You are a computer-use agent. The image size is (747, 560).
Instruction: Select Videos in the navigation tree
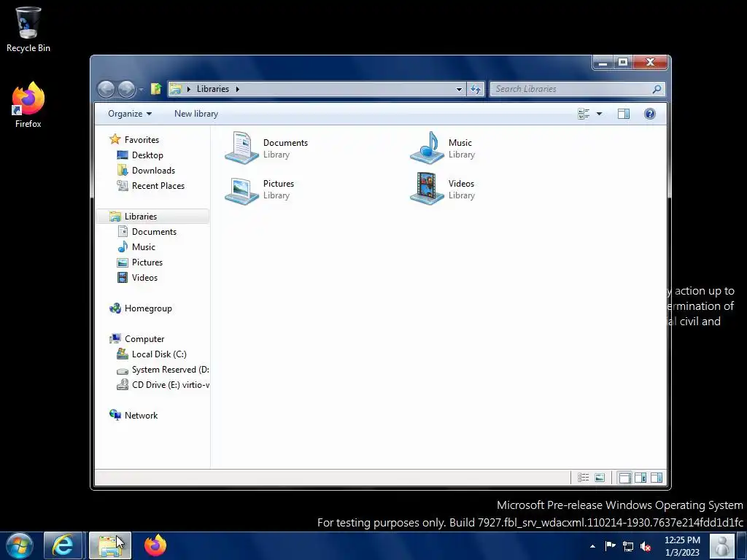[144, 278]
